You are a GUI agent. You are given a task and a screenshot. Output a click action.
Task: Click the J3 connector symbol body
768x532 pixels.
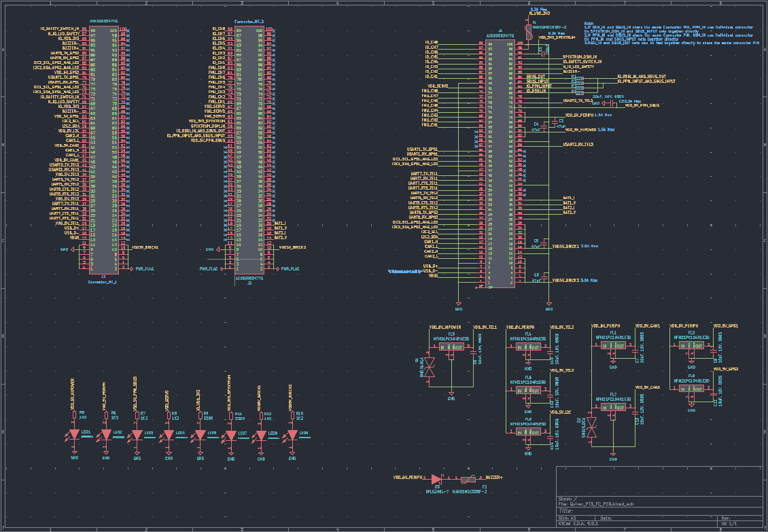coord(249,149)
